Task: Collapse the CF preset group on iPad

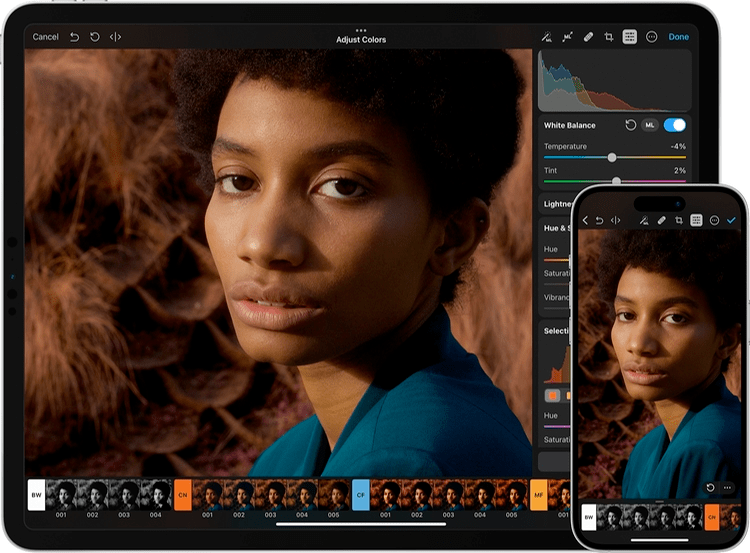Action: 361,495
